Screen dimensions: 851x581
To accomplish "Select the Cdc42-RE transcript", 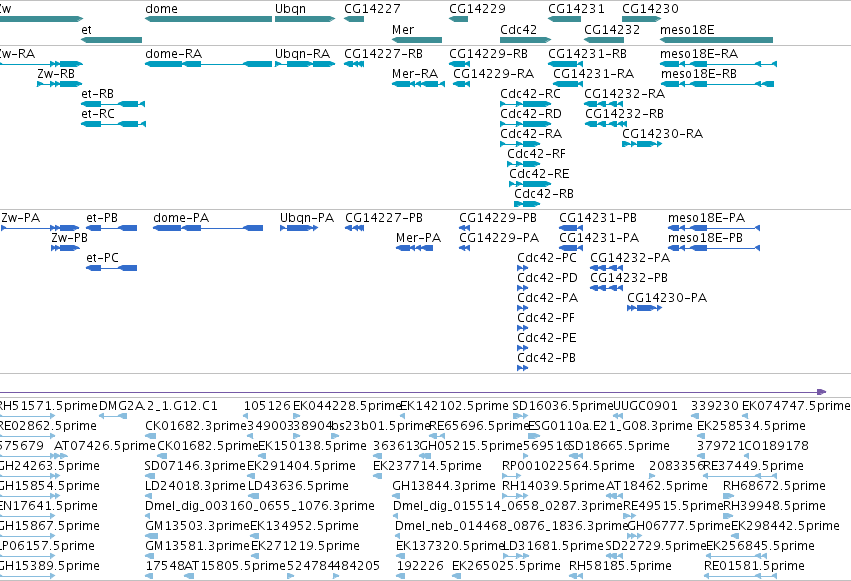I will coord(530,184).
